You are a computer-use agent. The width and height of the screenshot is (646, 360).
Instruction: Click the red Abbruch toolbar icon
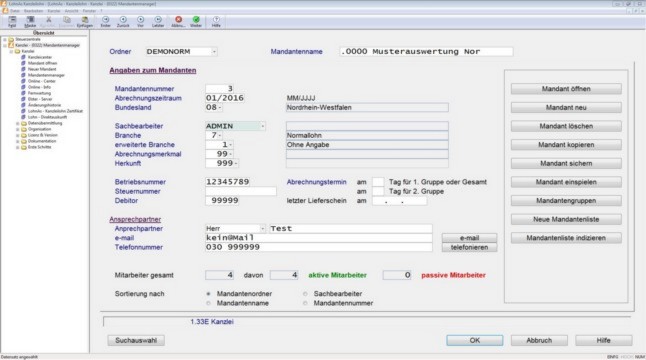[178, 20]
